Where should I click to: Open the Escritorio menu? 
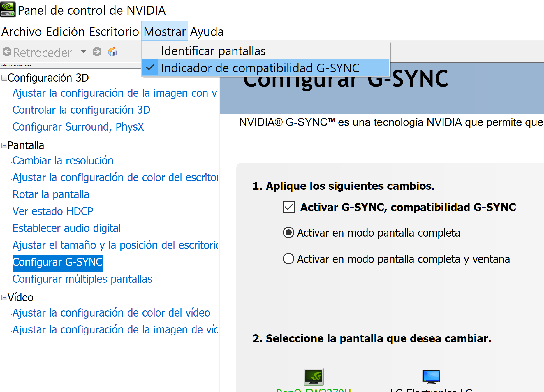[114, 31]
